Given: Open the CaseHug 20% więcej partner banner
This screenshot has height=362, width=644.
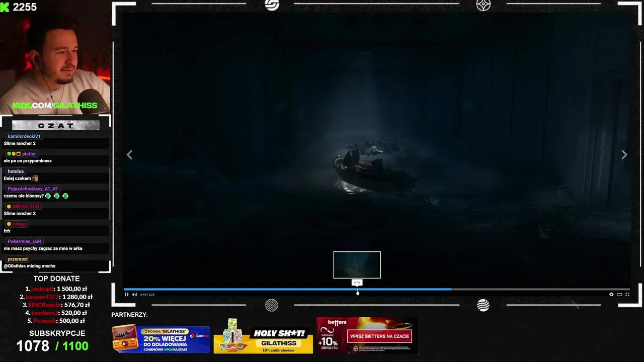Looking at the screenshot, I should (x=161, y=339).
